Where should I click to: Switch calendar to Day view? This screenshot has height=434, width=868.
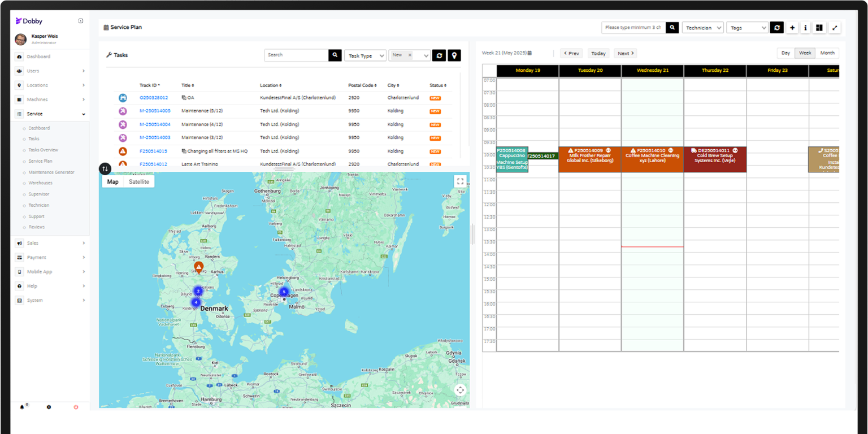point(785,53)
